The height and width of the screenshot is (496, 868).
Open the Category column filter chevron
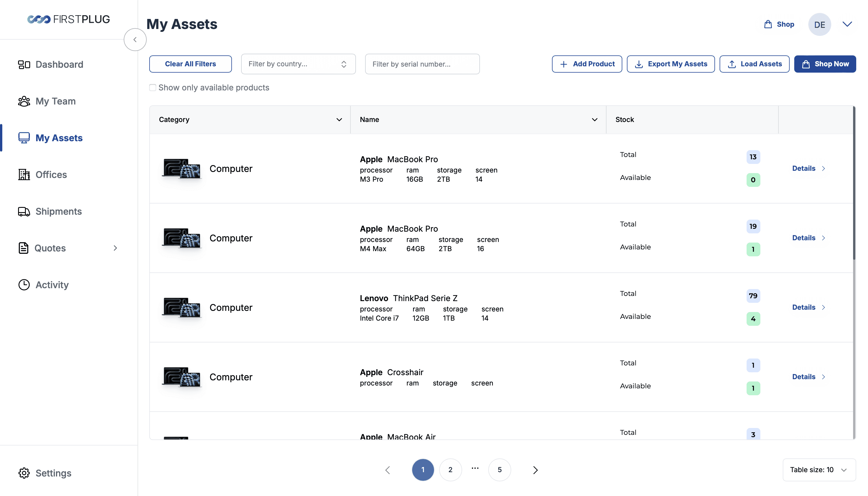pyautogui.click(x=339, y=120)
